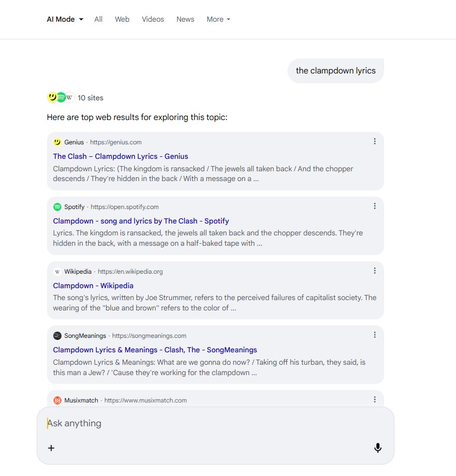Click the https://open.spotify.com URL text

point(125,207)
